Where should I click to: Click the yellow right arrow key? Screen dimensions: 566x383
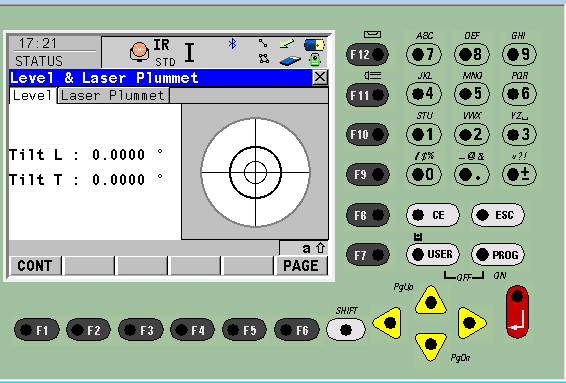pyautogui.click(x=471, y=323)
